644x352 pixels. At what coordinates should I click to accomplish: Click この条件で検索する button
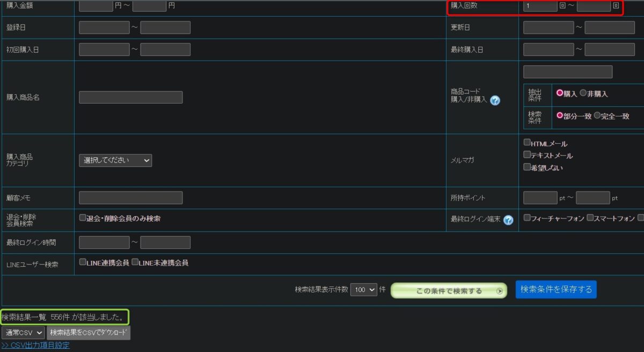click(449, 291)
